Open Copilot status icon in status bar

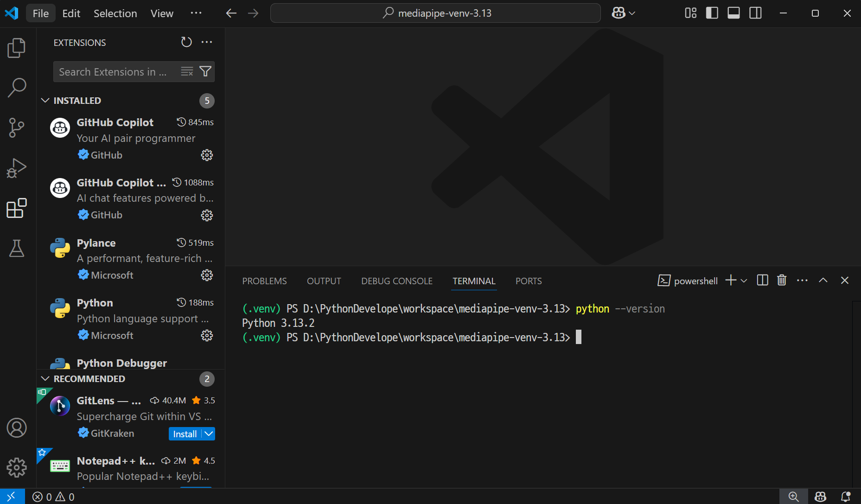pyautogui.click(x=820, y=496)
